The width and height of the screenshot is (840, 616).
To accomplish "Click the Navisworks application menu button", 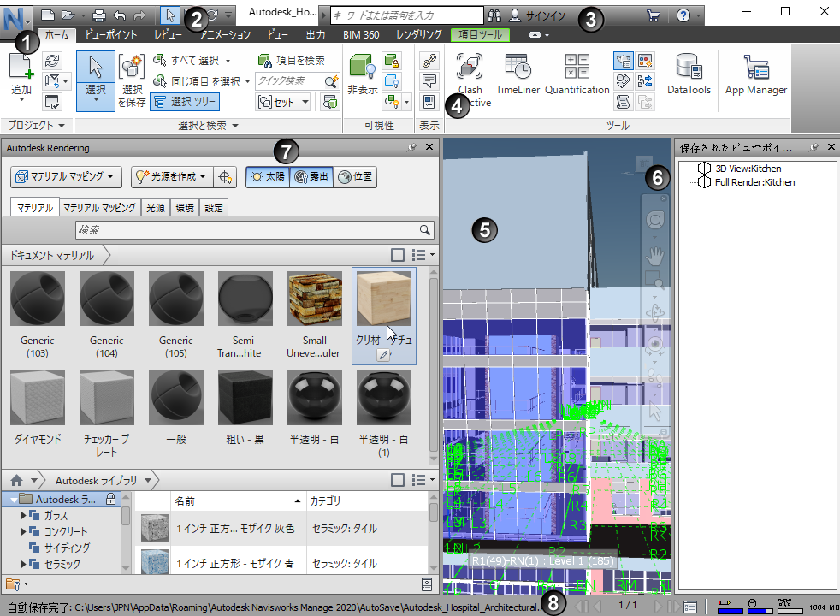I will [x=16, y=20].
